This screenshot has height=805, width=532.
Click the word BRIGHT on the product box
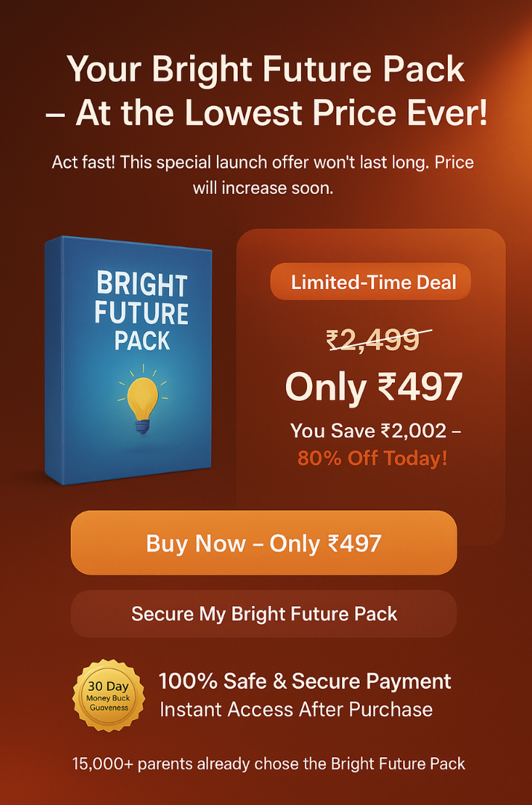[x=142, y=285]
